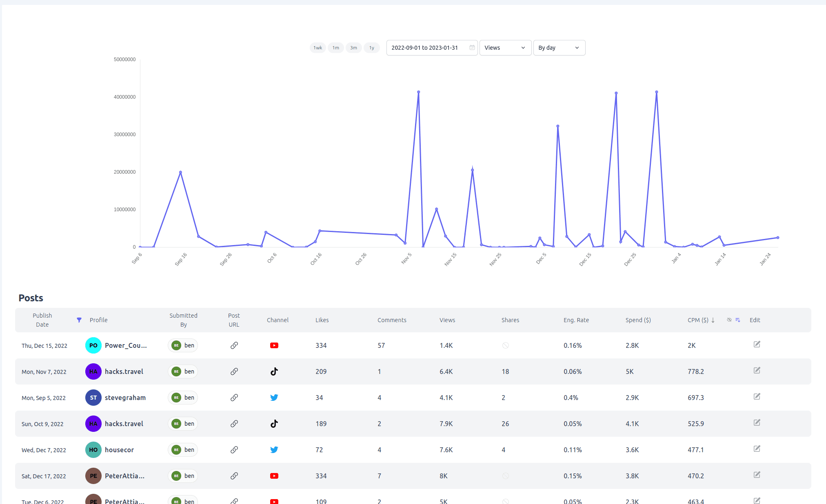The width and height of the screenshot is (826, 504).
Task: Sort by Eng. Rate column header
Action: pos(576,320)
